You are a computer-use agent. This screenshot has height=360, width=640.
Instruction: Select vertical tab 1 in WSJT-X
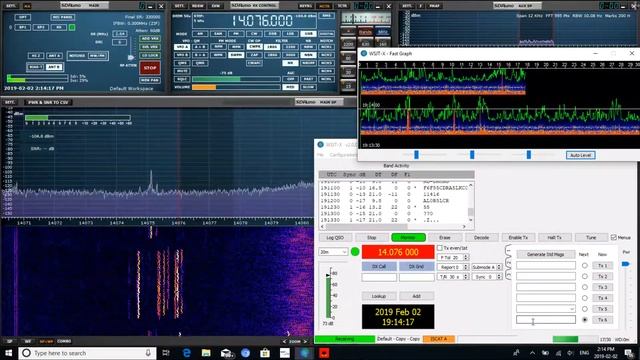click(x=508, y=250)
